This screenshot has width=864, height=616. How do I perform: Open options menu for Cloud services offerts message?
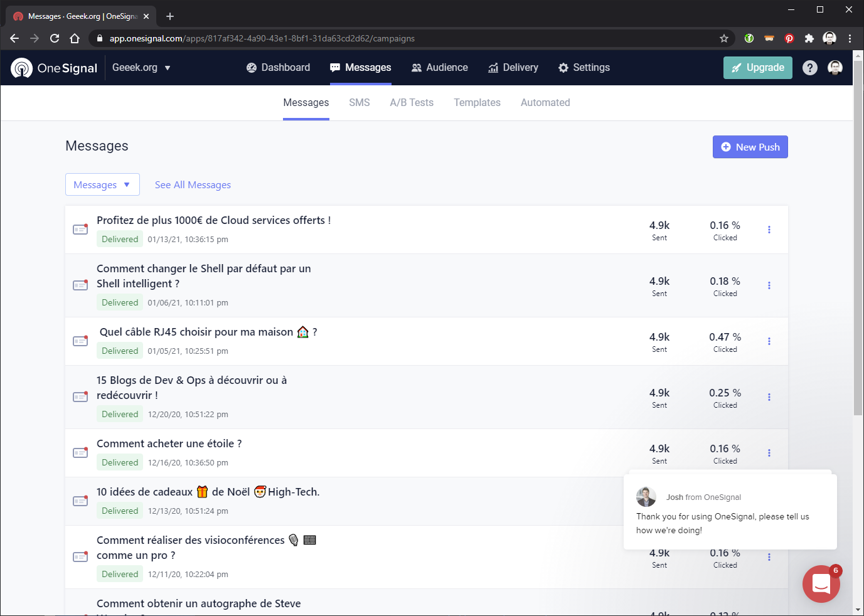(x=769, y=230)
